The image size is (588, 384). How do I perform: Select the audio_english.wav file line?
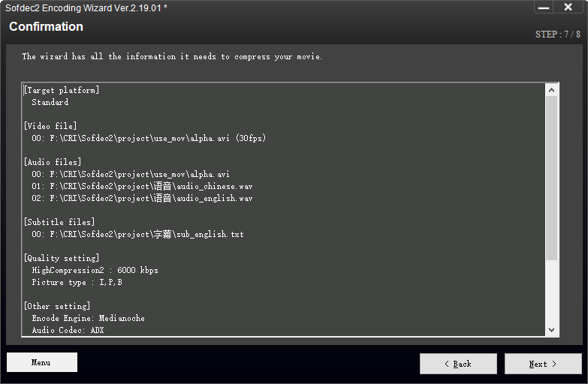pyautogui.click(x=142, y=198)
